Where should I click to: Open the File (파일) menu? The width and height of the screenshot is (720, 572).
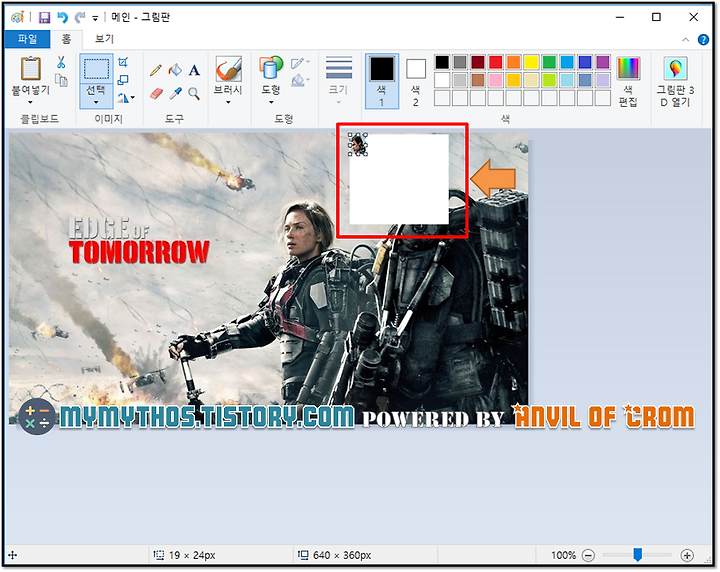pos(28,39)
